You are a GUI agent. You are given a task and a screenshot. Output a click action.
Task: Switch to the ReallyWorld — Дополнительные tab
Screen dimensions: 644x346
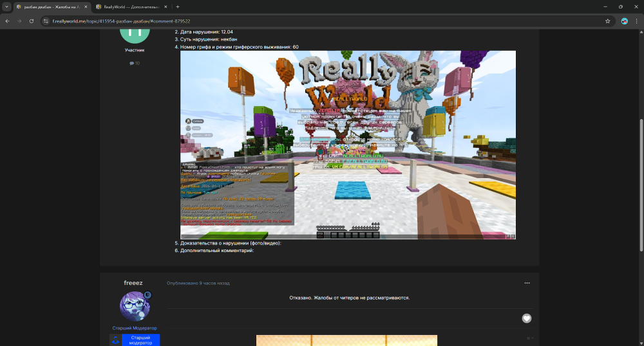[x=129, y=6]
